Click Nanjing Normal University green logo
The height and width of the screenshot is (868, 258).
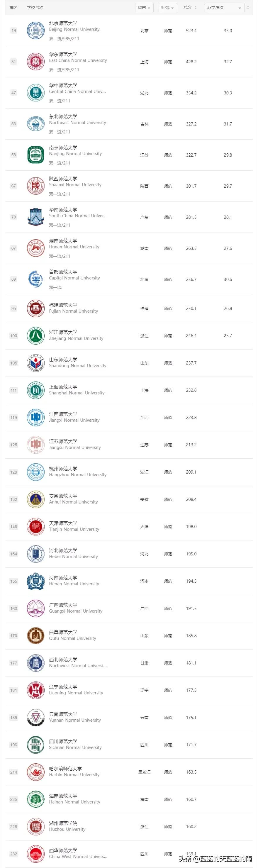(x=36, y=155)
